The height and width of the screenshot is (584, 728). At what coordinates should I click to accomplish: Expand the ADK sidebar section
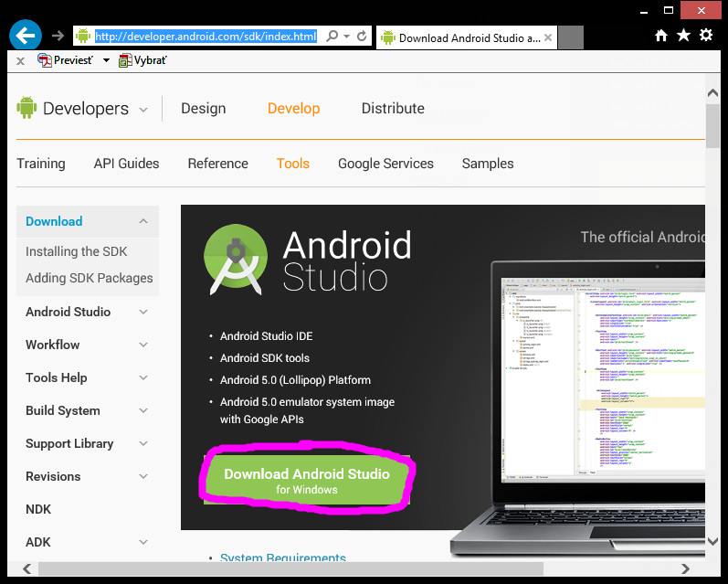[143, 542]
